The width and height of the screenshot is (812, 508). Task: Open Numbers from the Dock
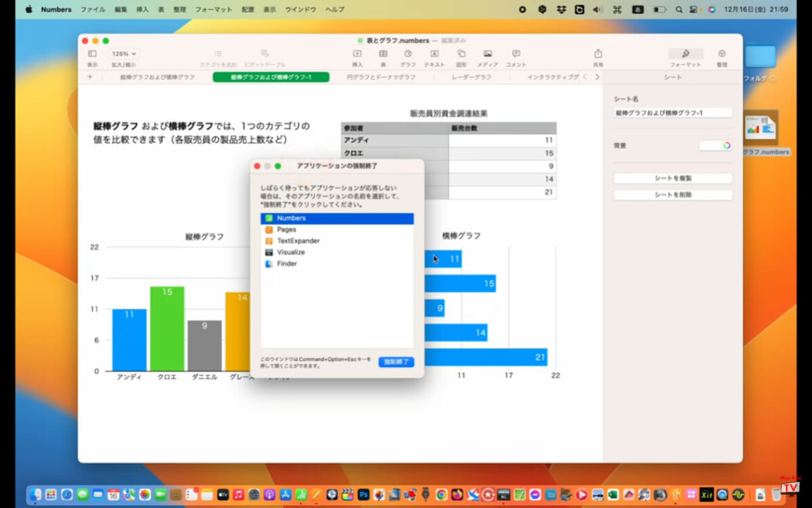coord(300,495)
